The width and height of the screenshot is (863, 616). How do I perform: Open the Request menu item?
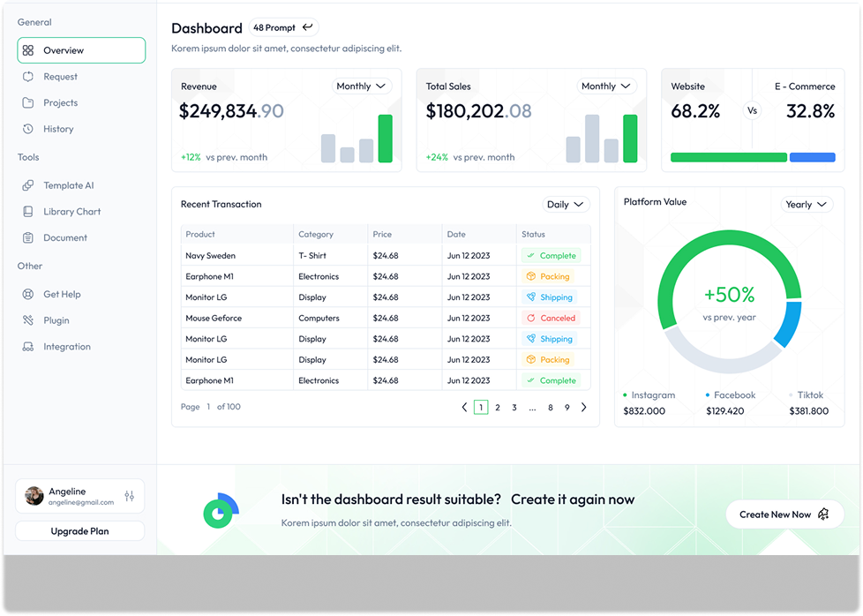tap(60, 77)
